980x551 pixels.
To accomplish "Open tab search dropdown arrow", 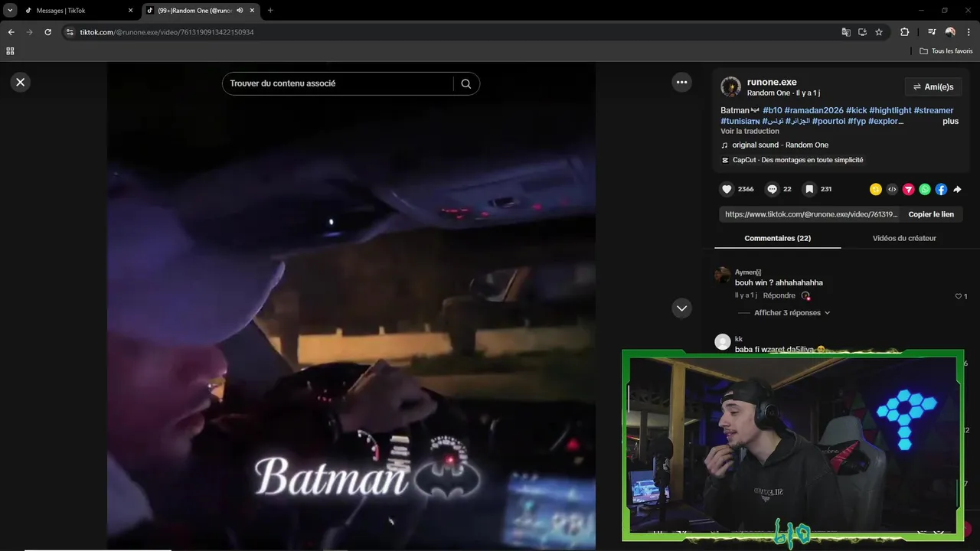I will (x=10, y=11).
